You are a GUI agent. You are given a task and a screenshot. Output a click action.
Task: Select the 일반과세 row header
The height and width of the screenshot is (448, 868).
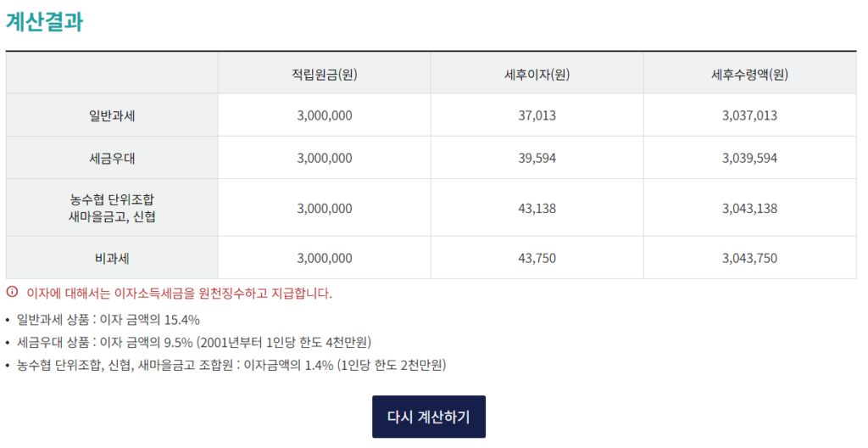112,115
